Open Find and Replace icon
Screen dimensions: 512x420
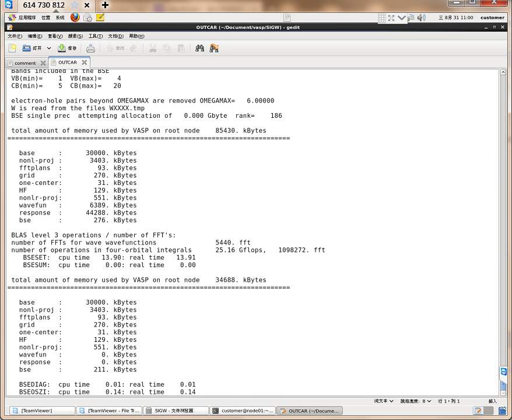214,48
